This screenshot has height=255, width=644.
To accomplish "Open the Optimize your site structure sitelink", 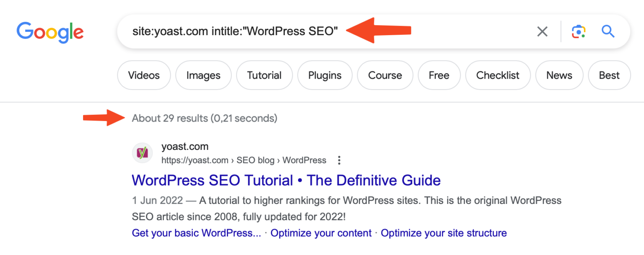I will click(x=443, y=233).
